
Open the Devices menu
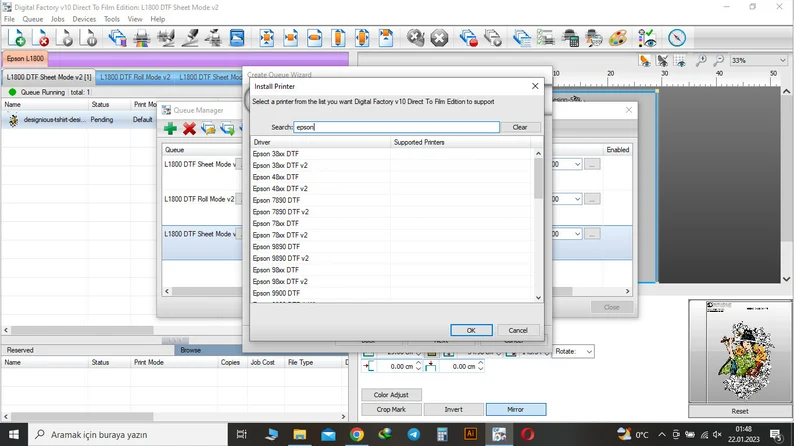tap(84, 19)
